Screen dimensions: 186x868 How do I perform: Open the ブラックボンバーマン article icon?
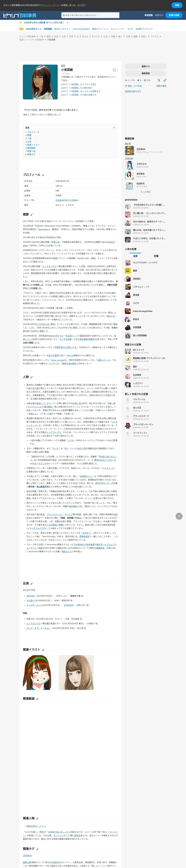tap(128, 426)
